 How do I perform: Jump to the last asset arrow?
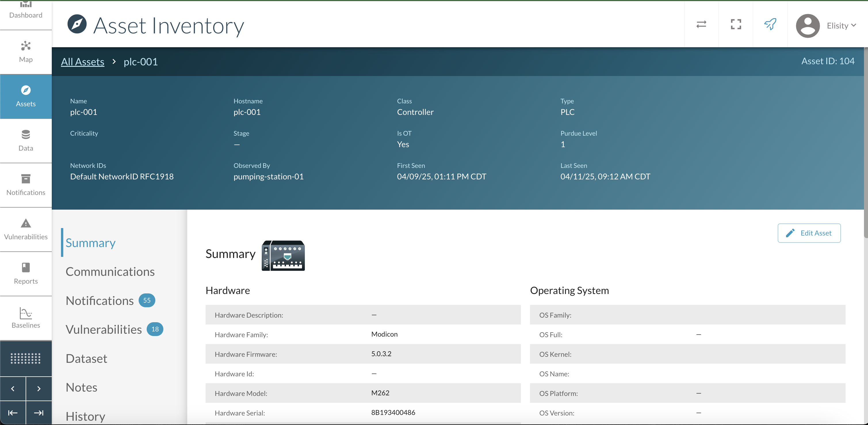coord(39,413)
